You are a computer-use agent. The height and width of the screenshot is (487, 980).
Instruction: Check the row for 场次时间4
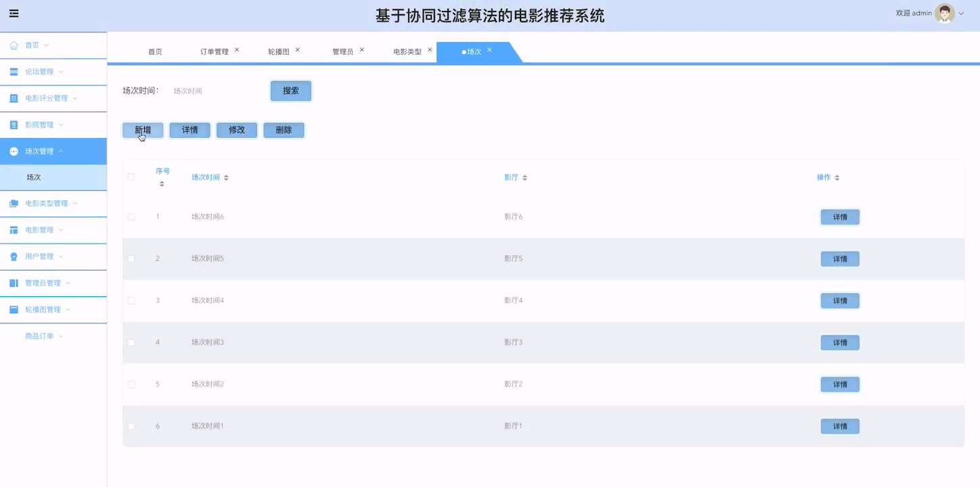131,300
